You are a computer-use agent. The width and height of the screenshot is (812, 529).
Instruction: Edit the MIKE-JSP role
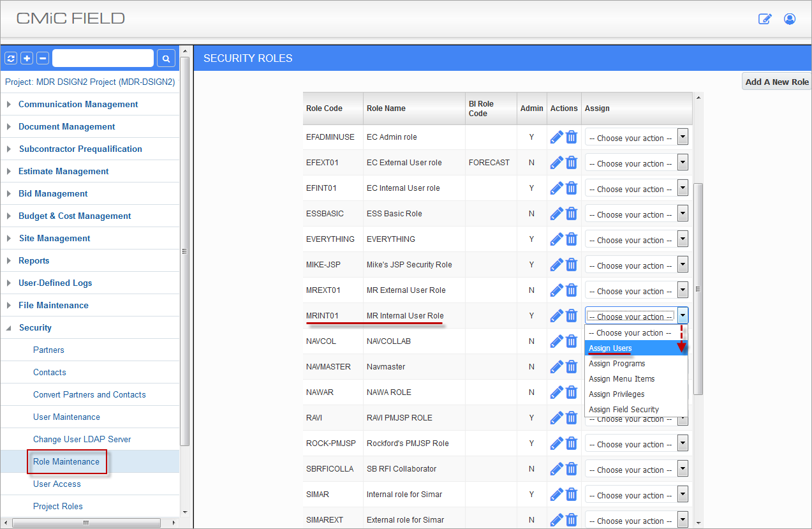557,265
